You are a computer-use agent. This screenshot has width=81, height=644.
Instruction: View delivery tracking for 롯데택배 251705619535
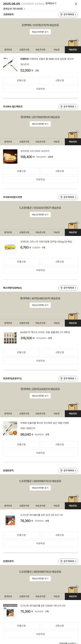click(x=40, y=124)
